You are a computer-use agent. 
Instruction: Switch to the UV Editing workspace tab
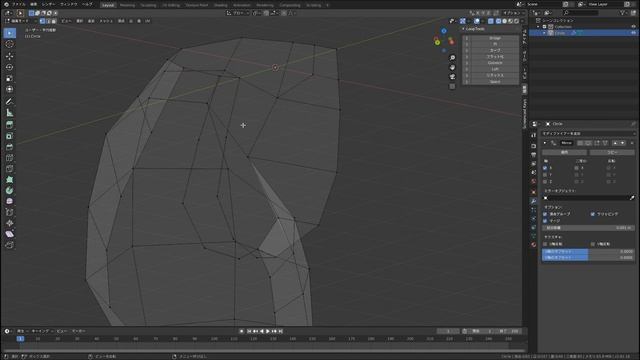[x=171, y=5]
